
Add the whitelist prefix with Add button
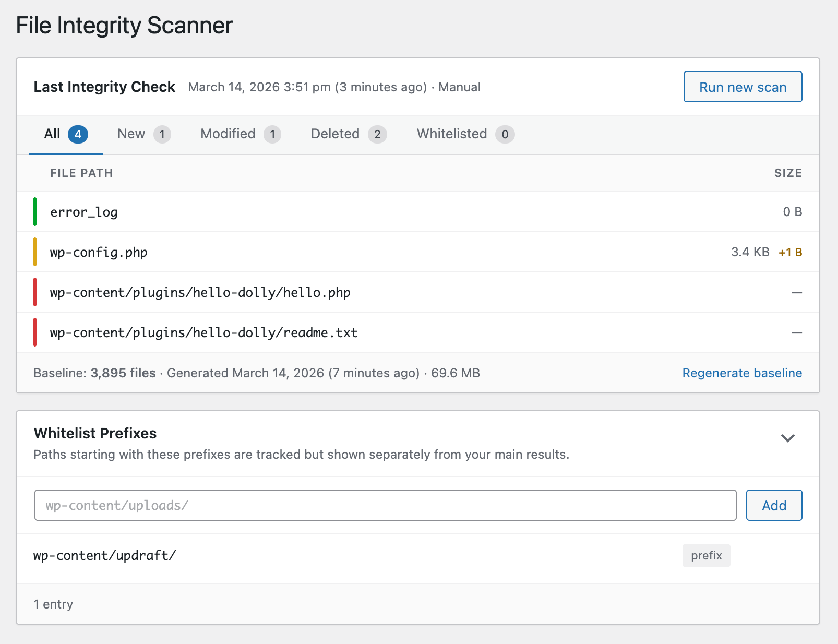[774, 505]
